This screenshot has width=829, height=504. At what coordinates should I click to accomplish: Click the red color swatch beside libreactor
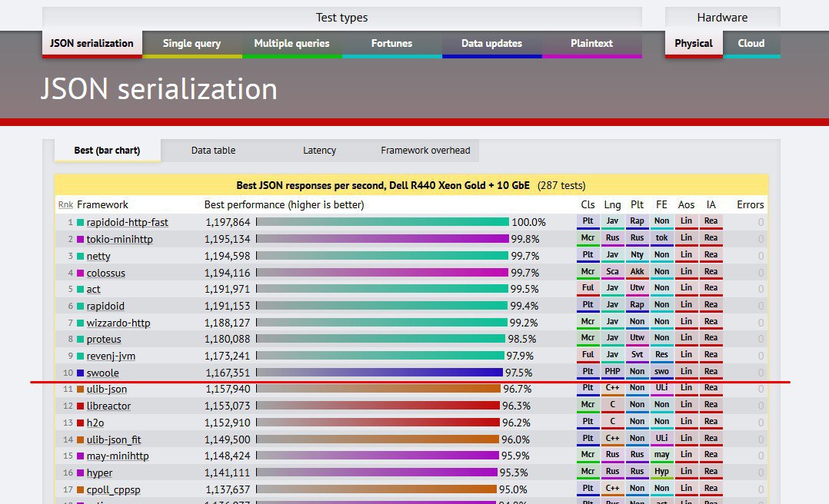tap(80, 406)
